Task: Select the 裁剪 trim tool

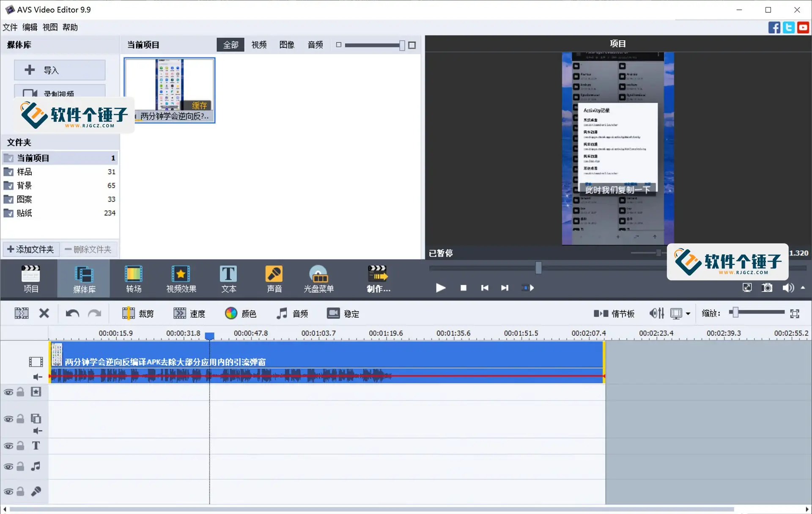Action: pyautogui.click(x=137, y=313)
